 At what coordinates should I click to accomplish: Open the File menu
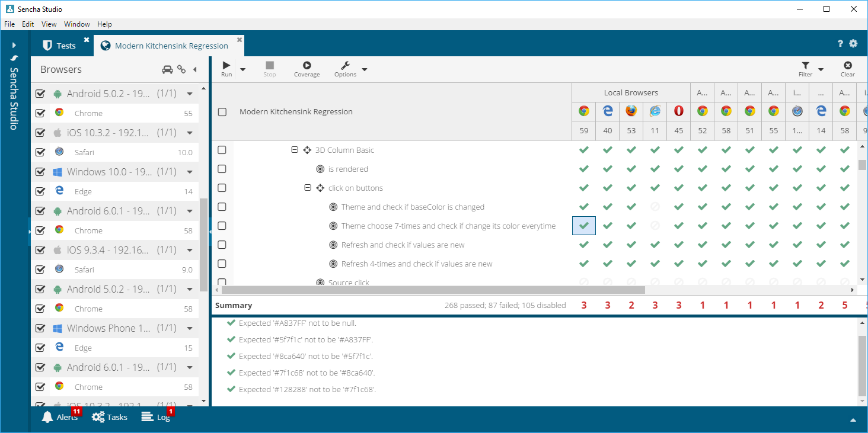(9, 24)
